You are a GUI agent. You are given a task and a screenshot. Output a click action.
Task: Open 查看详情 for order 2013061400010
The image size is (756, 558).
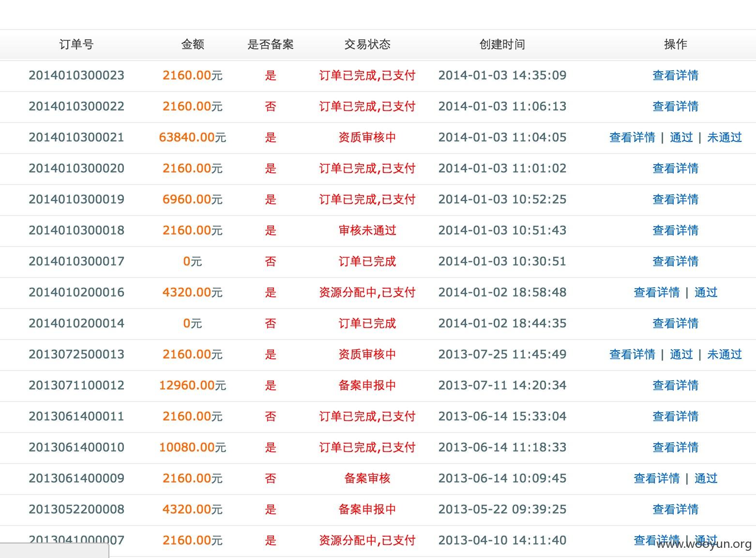pyautogui.click(x=675, y=448)
